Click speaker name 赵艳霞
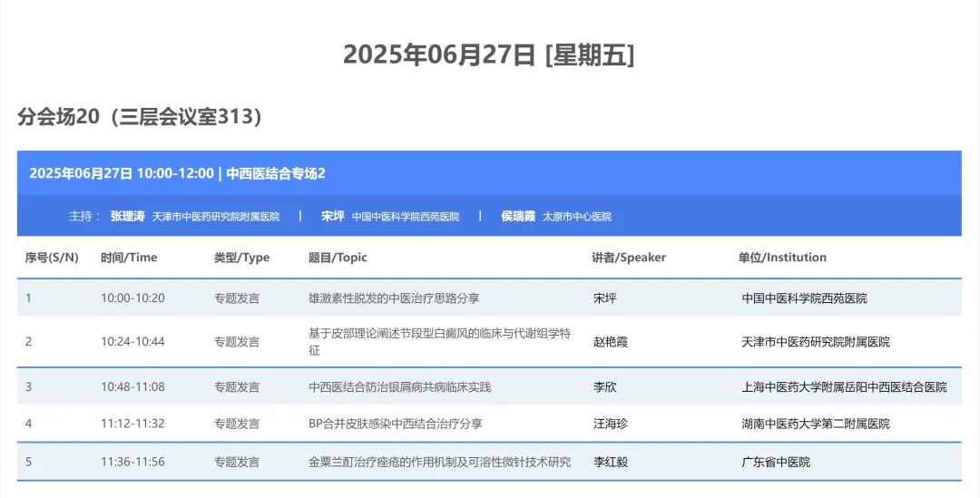Screen dimensions: 980x498 pyautogui.click(x=610, y=342)
